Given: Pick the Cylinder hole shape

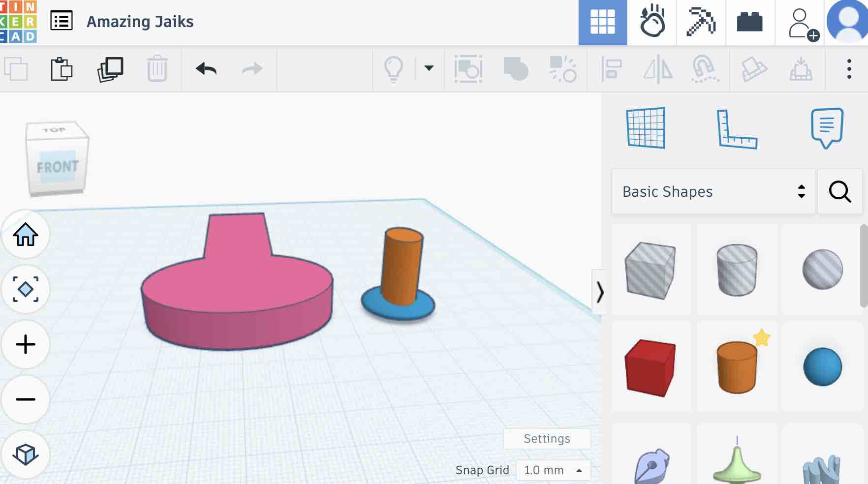Looking at the screenshot, I should (x=737, y=270).
